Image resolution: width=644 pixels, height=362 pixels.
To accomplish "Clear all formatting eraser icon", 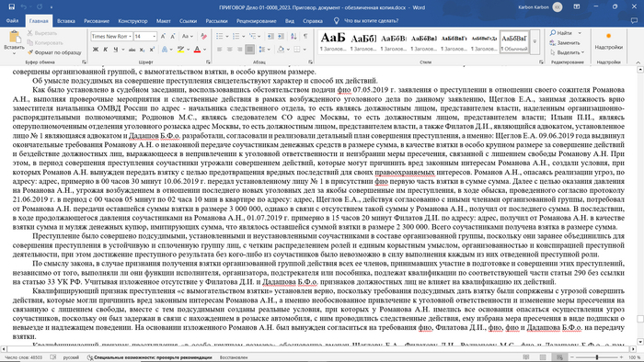I will coord(203,36).
